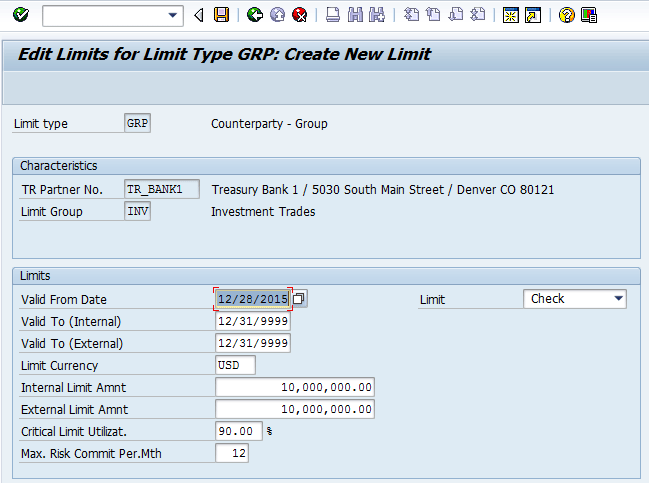Collapse the command field with triangle arrow
The image size is (649, 483).
pyautogui.click(x=199, y=15)
